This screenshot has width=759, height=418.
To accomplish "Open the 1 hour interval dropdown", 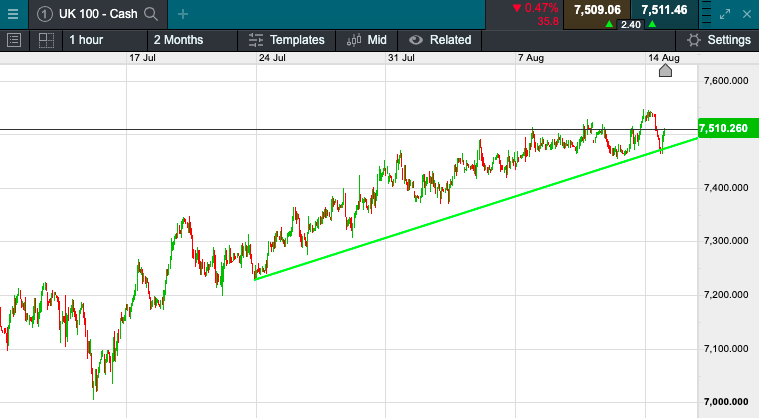I will point(105,40).
